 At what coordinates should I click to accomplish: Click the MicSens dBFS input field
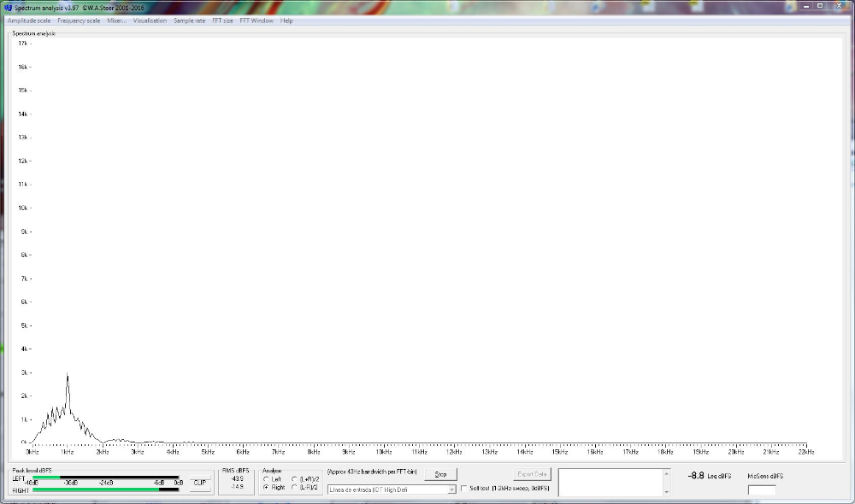coord(762,490)
